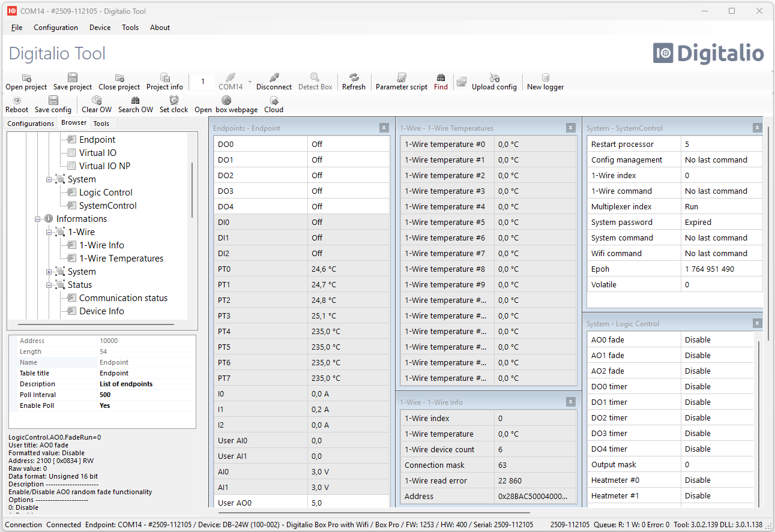This screenshot has height=532, width=775.
Task: Collapse the Informations tree node
Action: coord(37,219)
